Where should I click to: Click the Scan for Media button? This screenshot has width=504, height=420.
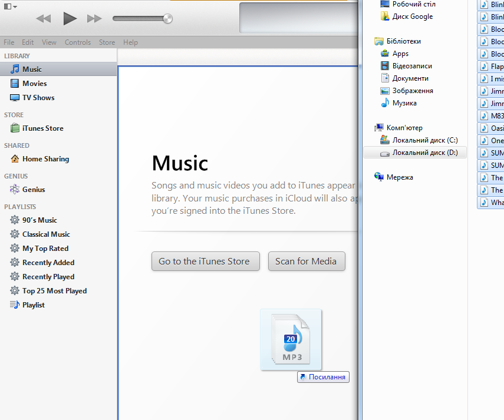306,262
